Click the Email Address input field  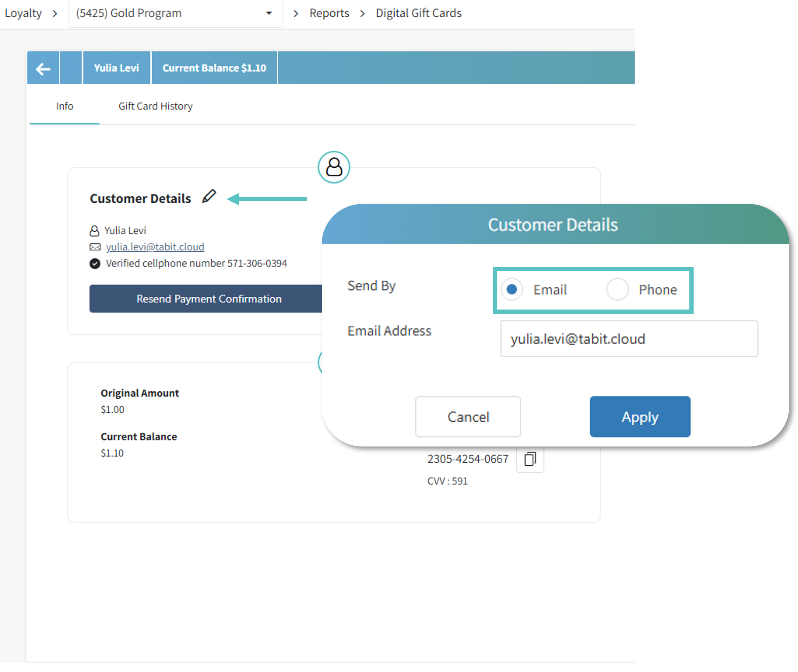pos(629,339)
